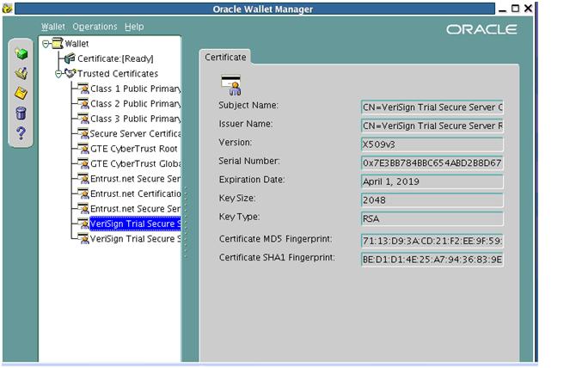The height and width of the screenshot is (368, 588).
Task: Select the Certificate tab
Action: point(225,58)
